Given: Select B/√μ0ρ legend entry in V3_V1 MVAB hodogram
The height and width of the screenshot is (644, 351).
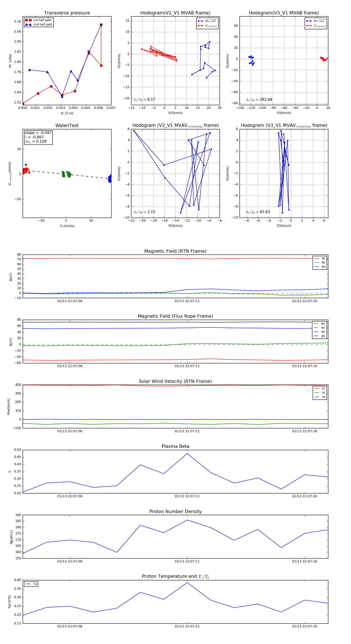Looking at the screenshot, I should point(316,21).
